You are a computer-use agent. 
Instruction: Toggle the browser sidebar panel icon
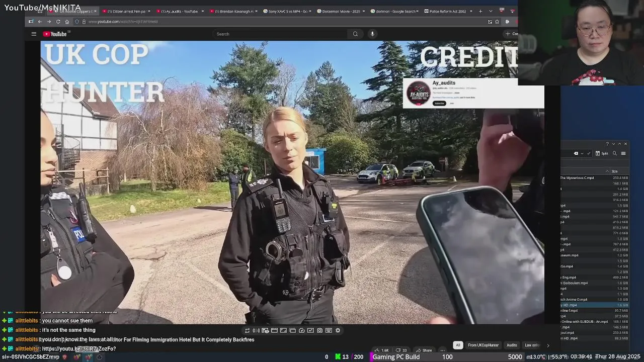click(31, 22)
